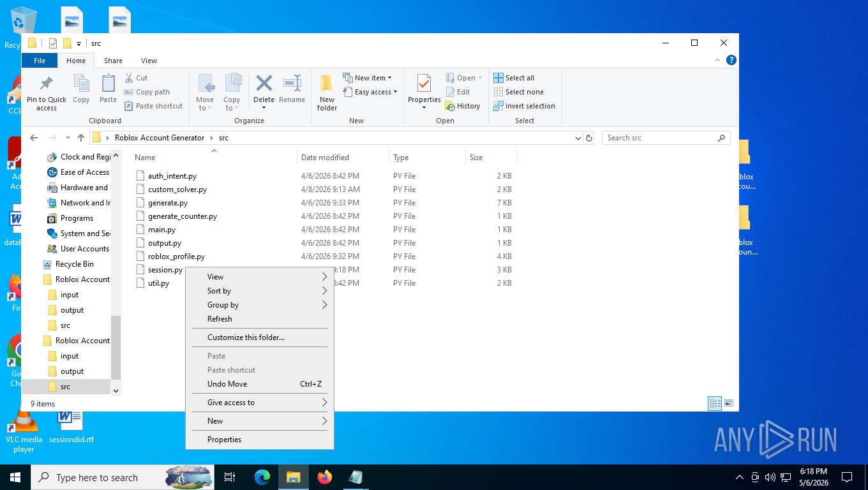The width and height of the screenshot is (868, 490).
Task: Open the address bar history dropdown
Action: point(578,138)
